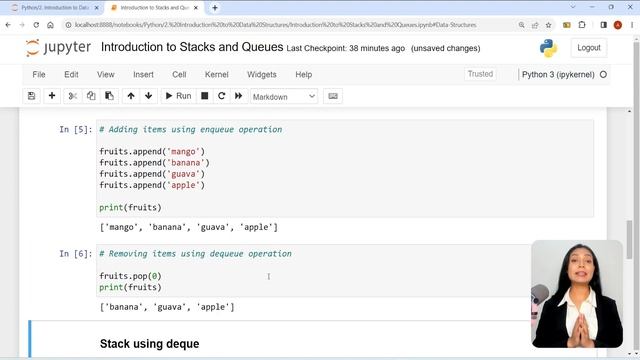Open the command palette keyboard icon

click(x=333, y=96)
